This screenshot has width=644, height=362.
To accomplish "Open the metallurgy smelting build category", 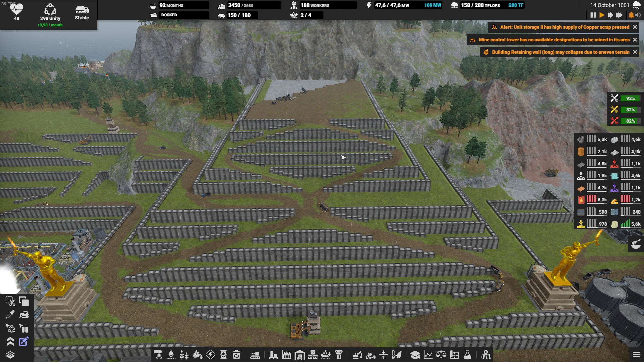I will tap(197, 355).
